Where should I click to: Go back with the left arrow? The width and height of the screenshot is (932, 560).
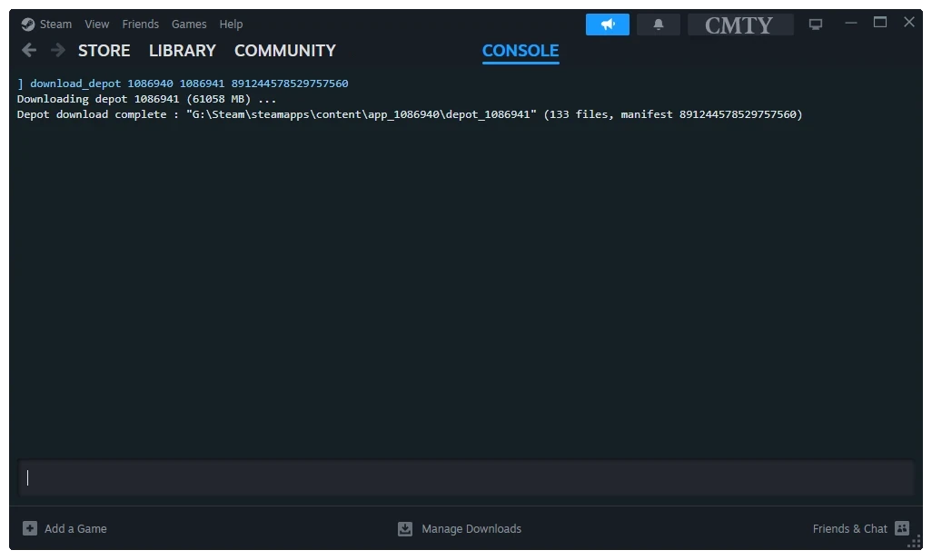29,51
